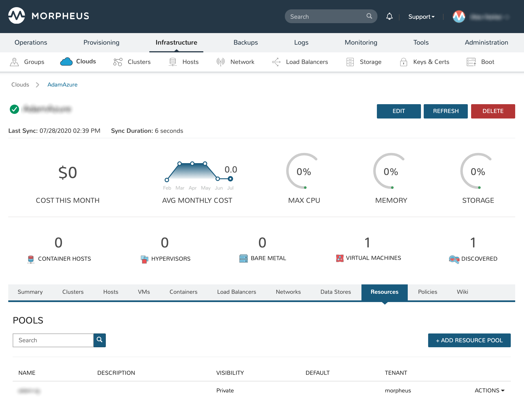The image size is (524, 420).
Task: Click the Clouds breadcrumb link
Action: pyautogui.click(x=20, y=85)
